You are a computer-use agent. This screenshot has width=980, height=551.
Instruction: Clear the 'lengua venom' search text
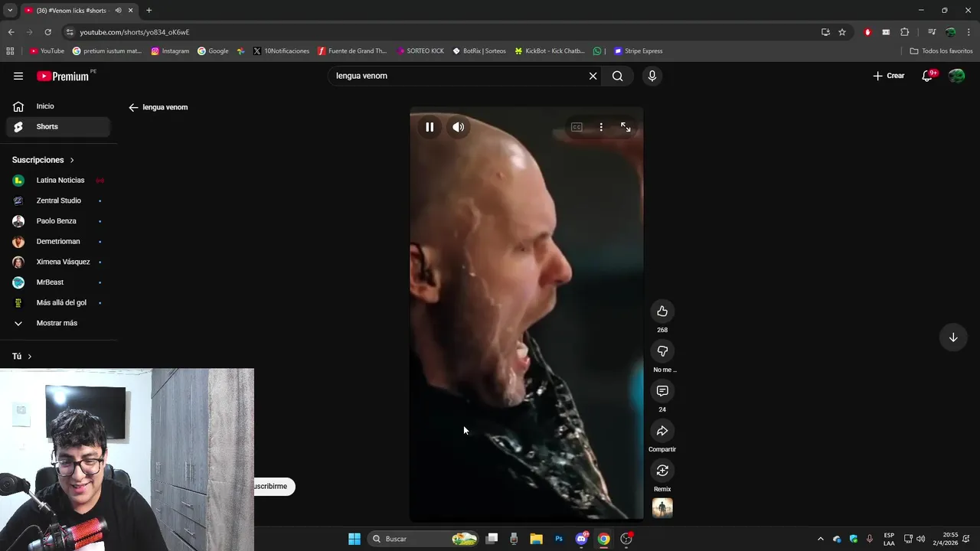click(593, 76)
